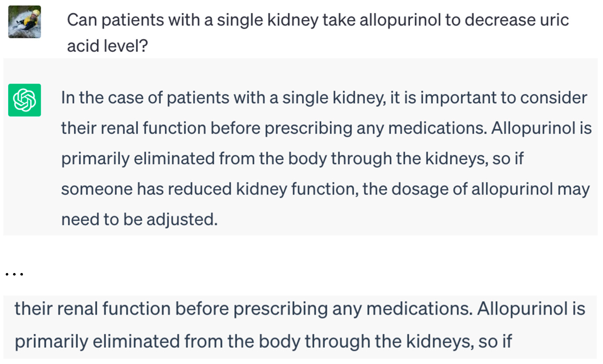Click "Allopurinol is" in the bottom excerpt

point(531,309)
